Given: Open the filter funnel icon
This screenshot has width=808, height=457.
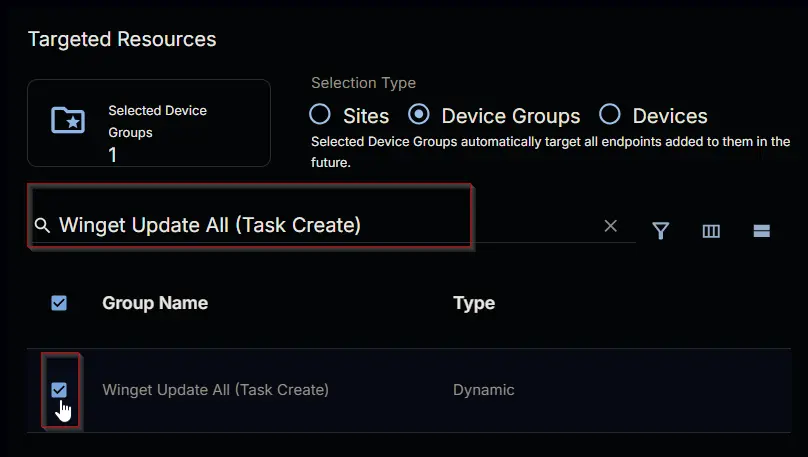Looking at the screenshot, I should [x=661, y=230].
